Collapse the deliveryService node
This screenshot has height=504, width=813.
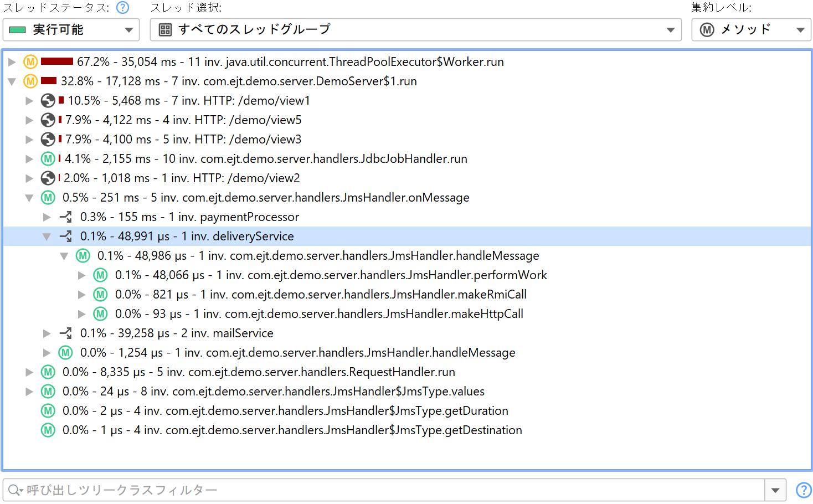point(47,236)
